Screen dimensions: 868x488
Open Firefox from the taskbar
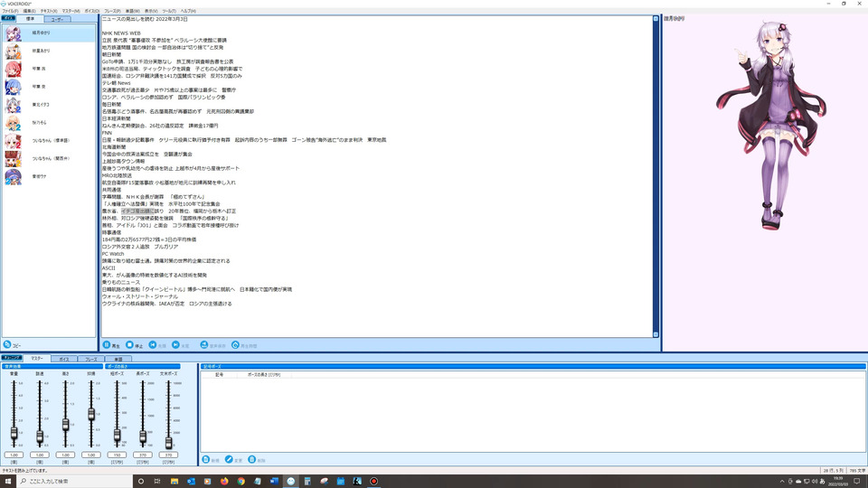(224, 482)
